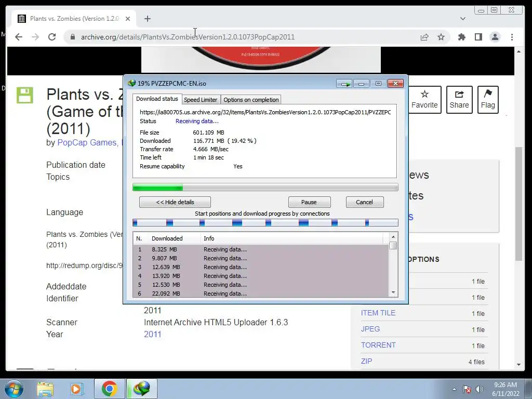Image resolution: width=532 pixels, height=399 pixels.
Task: Go back in Chrome browser
Action: (19, 37)
